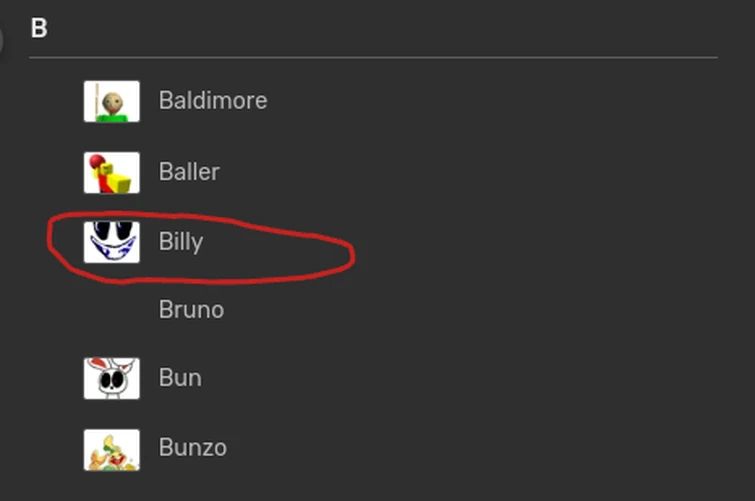Select the Billy name link

coord(180,242)
